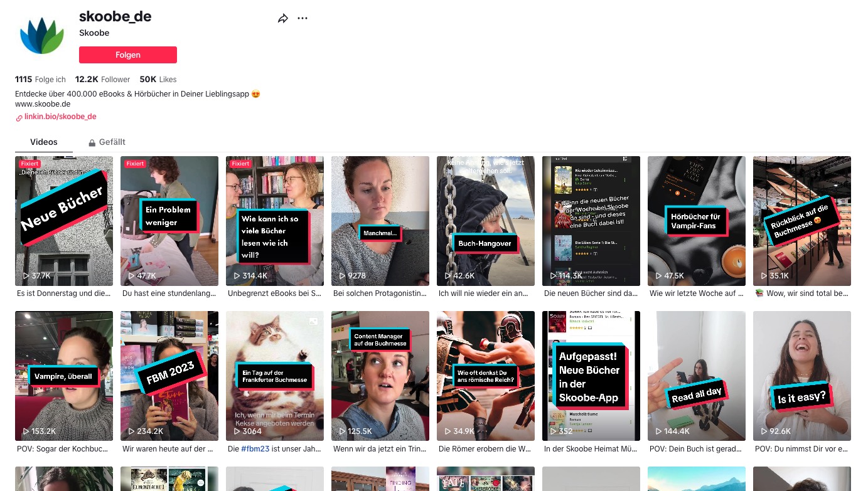Open the Hörbücher für Vampir-Fans video

[x=697, y=221]
